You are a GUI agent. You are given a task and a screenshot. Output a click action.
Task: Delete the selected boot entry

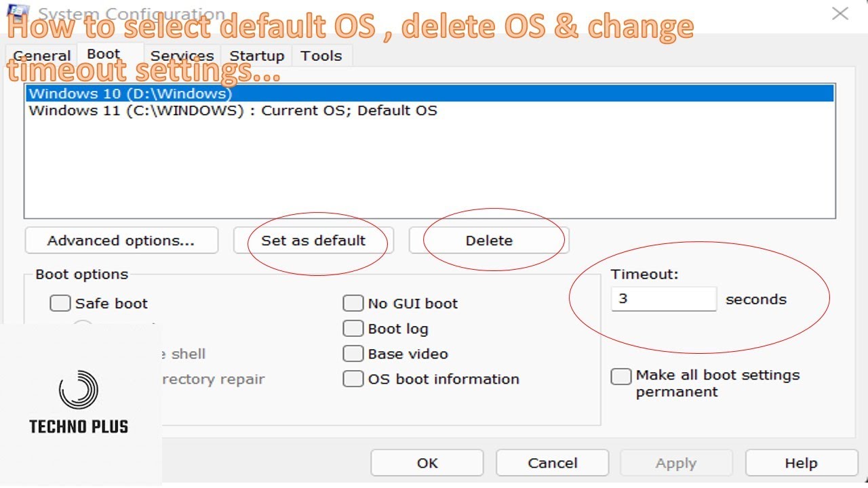tap(489, 241)
